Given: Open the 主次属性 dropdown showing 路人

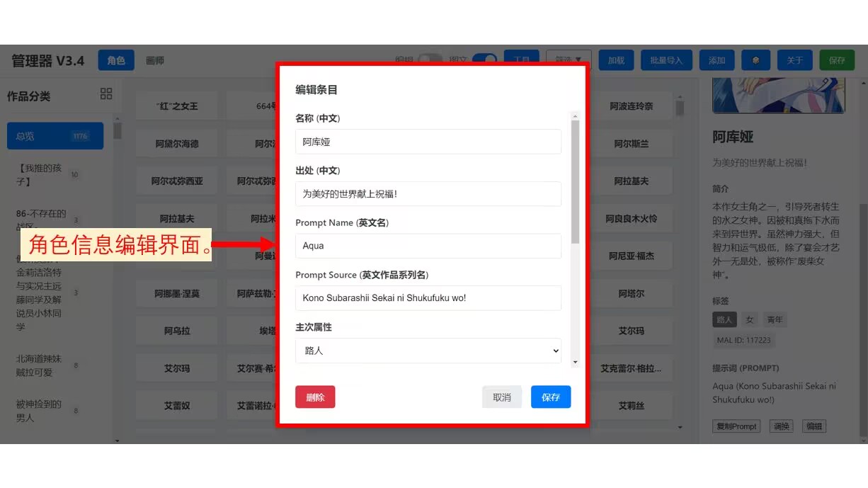Looking at the screenshot, I should [x=428, y=351].
